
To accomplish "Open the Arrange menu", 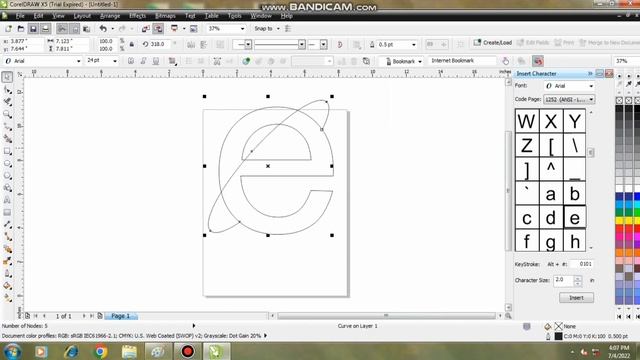I will coord(110,16).
